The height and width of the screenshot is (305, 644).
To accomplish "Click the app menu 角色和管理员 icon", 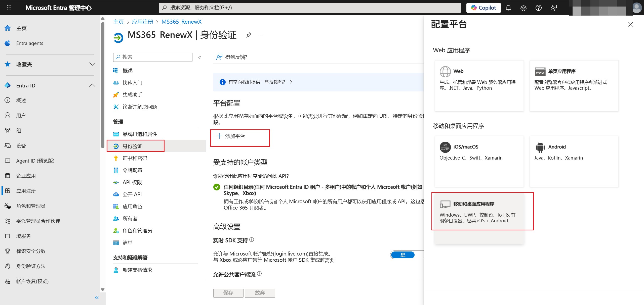I will point(116,231).
